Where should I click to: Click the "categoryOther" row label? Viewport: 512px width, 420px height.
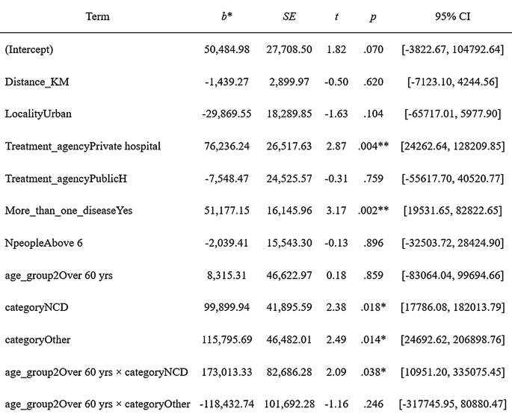click(x=38, y=339)
